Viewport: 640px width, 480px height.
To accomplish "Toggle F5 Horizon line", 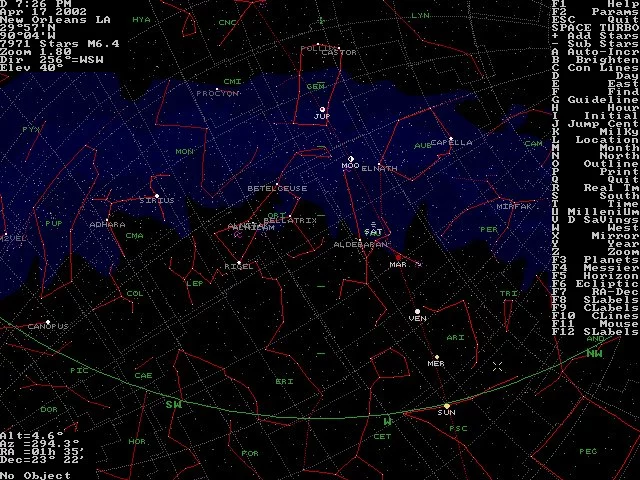I will pyautogui.click(x=596, y=276).
